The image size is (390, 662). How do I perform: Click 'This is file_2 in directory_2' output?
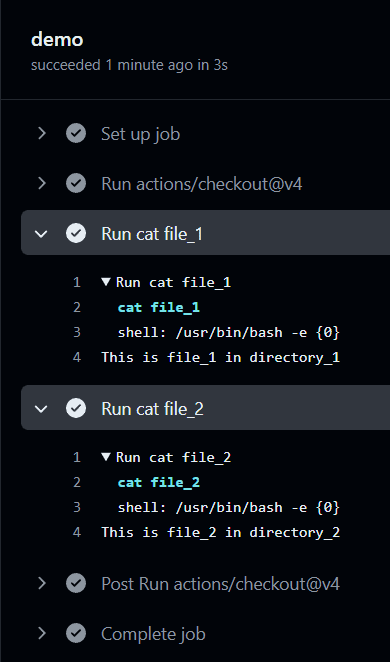[221, 533]
